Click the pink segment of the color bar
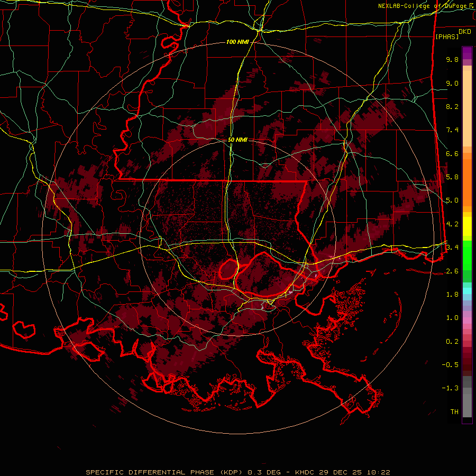476x476 pixels. coord(467,321)
